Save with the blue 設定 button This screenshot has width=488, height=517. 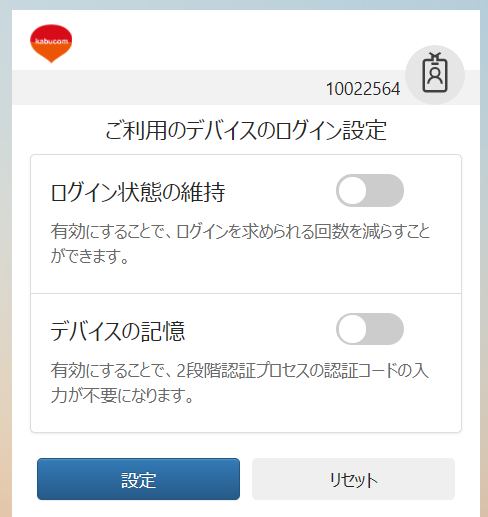pyautogui.click(x=138, y=479)
